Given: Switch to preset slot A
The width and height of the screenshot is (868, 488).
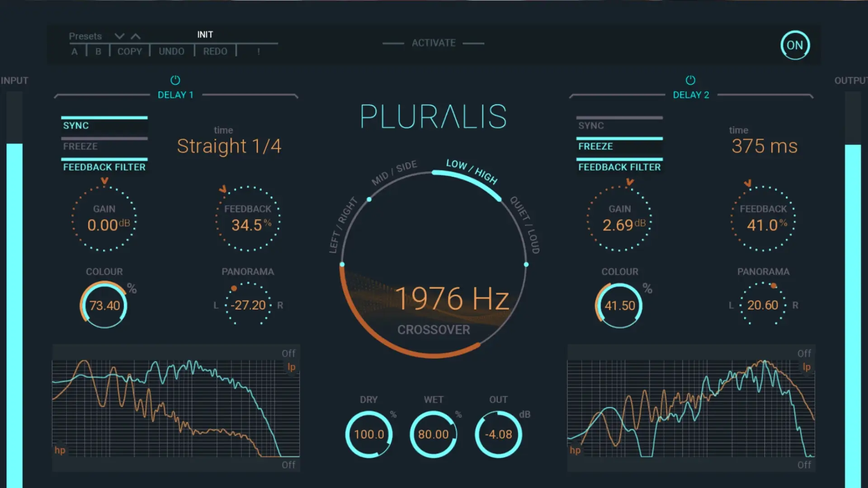Looking at the screenshot, I should pos(75,52).
